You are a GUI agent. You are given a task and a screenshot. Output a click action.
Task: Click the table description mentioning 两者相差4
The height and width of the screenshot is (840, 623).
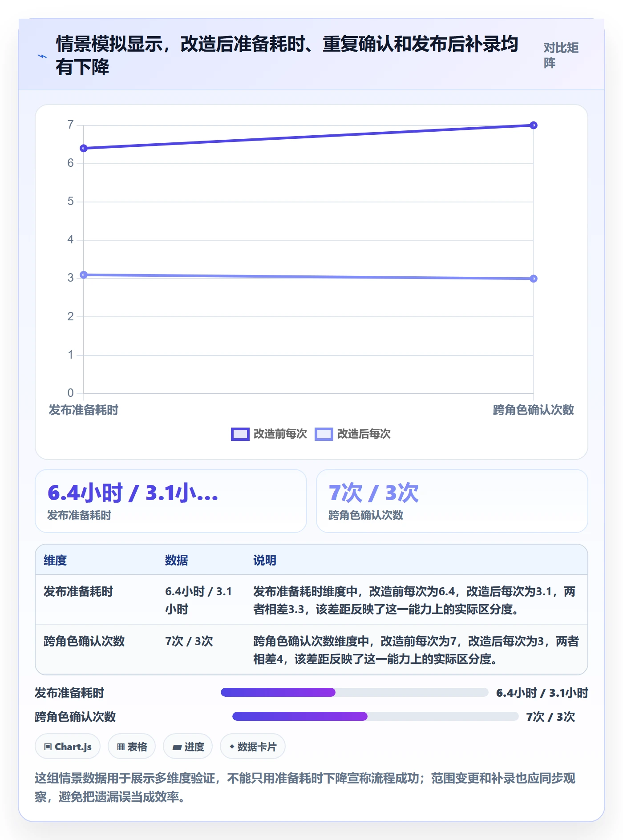click(416, 650)
